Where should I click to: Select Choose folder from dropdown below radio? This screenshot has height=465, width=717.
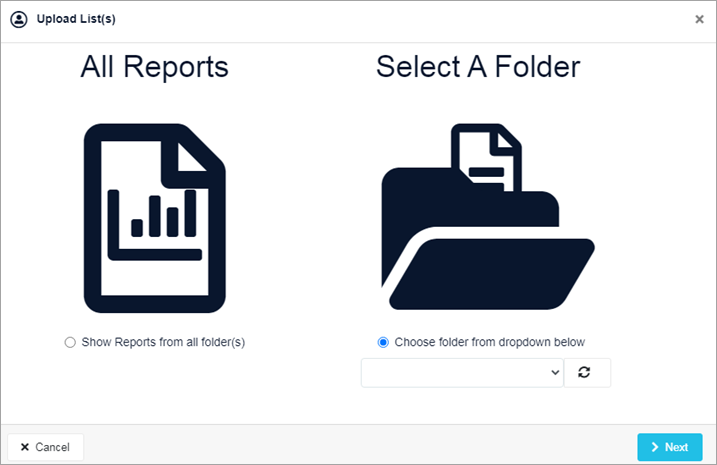[383, 342]
